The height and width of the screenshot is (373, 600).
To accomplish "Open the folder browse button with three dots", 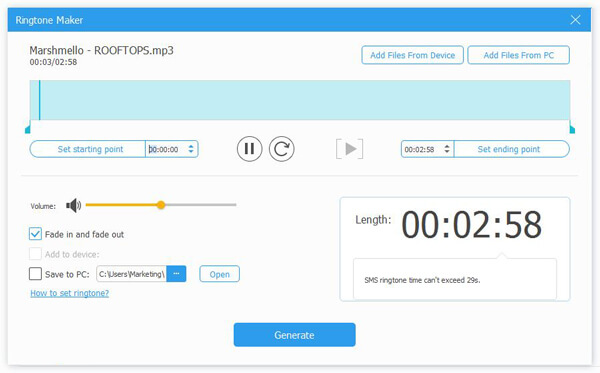I will (x=176, y=274).
